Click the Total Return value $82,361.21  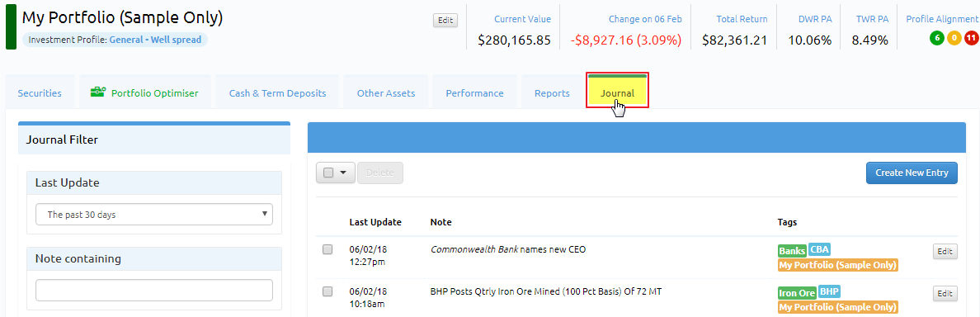tap(734, 40)
